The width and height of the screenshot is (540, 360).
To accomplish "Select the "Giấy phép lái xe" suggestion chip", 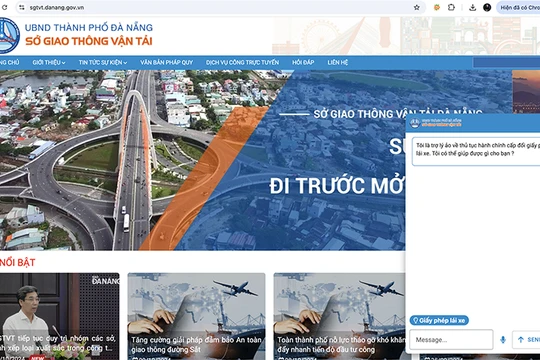I will point(439,320).
